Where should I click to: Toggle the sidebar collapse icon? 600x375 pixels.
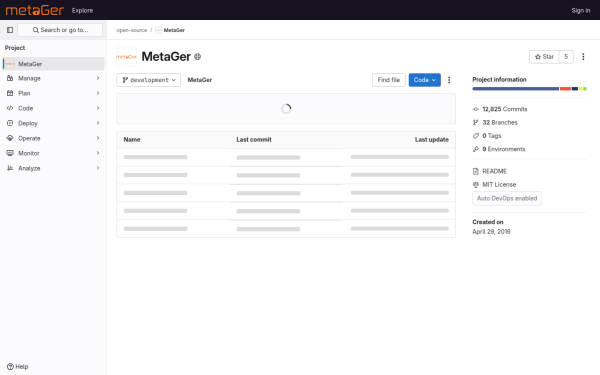coord(10,30)
